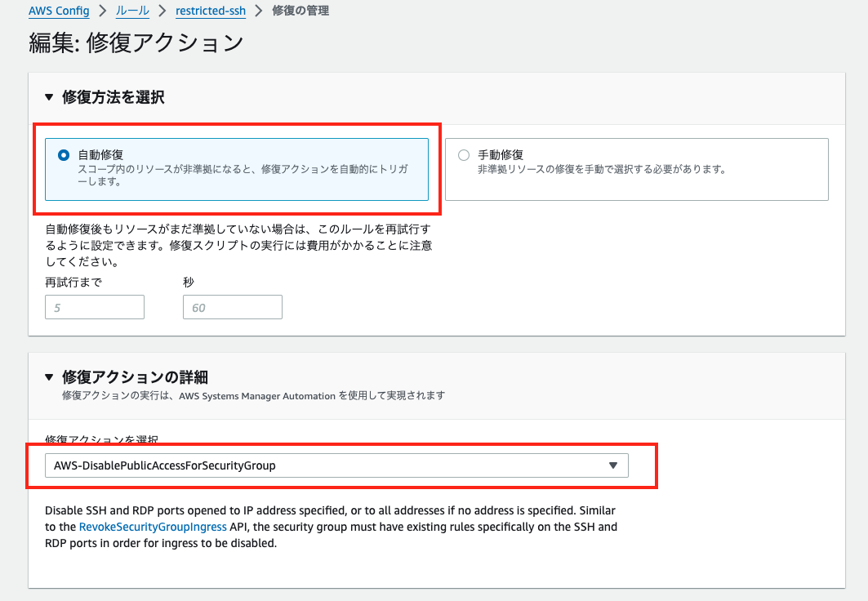Go to the ルール breadcrumb link
Image resolution: width=868 pixels, height=601 pixels.
[132, 11]
